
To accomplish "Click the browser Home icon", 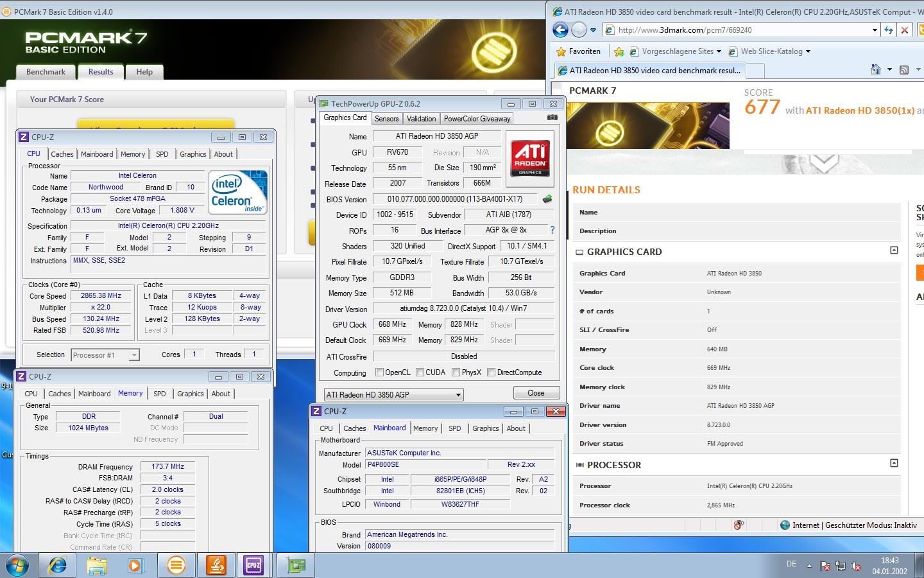I will pyautogui.click(x=876, y=69).
